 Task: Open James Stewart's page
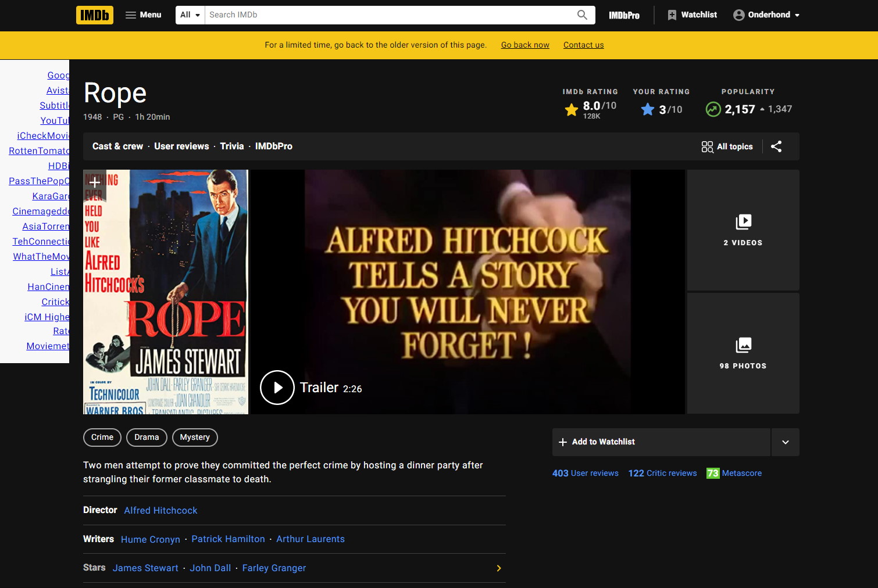[x=145, y=568]
